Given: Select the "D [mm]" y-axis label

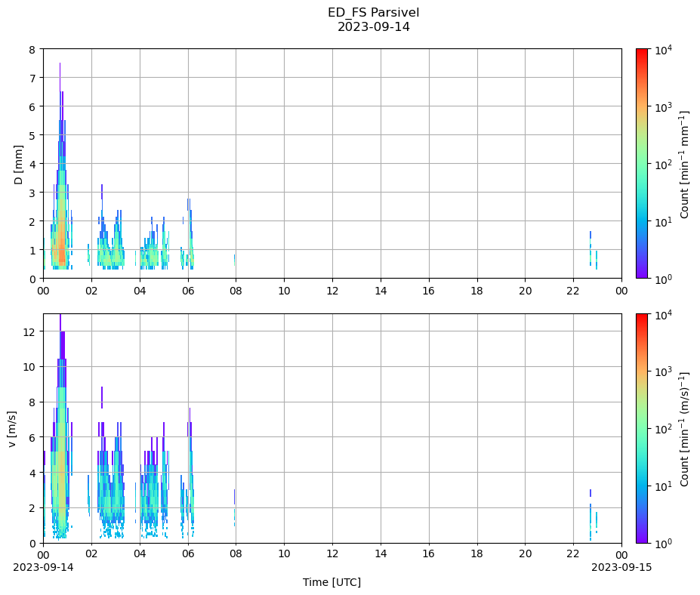Looking at the screenshot, I should click(18, 165).
